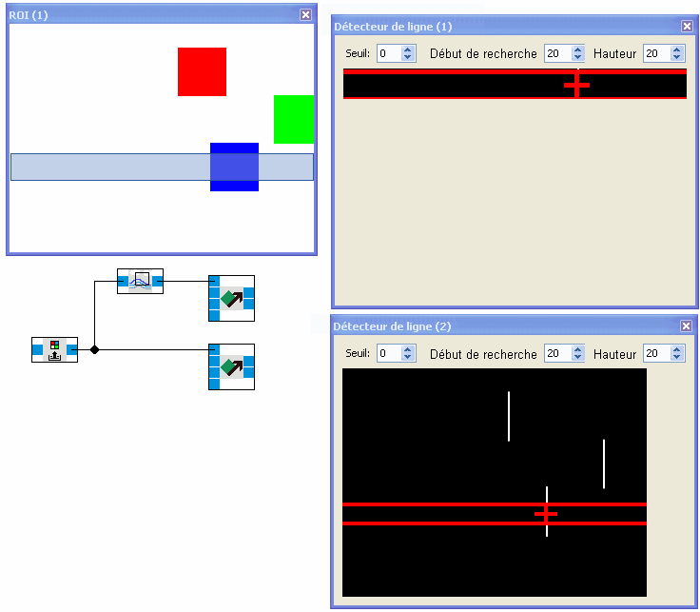The image size is (700, 612).
Task: Click the red square in ROI image
Action: pos(202,71)
